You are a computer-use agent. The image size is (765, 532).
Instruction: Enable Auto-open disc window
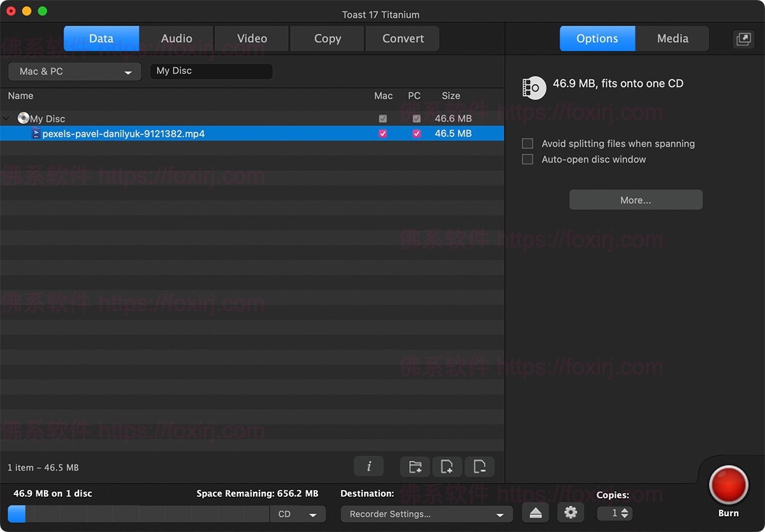click(527, 159)
